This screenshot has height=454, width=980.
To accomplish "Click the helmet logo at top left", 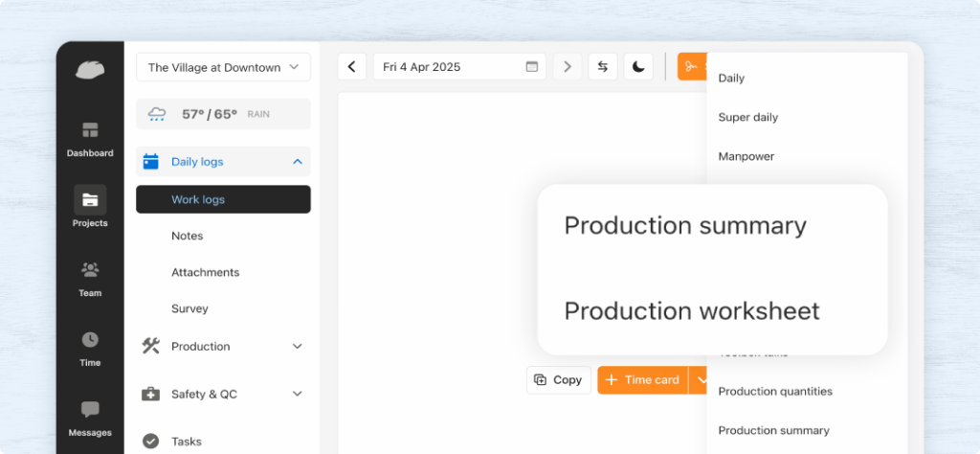I will point(90,69).
